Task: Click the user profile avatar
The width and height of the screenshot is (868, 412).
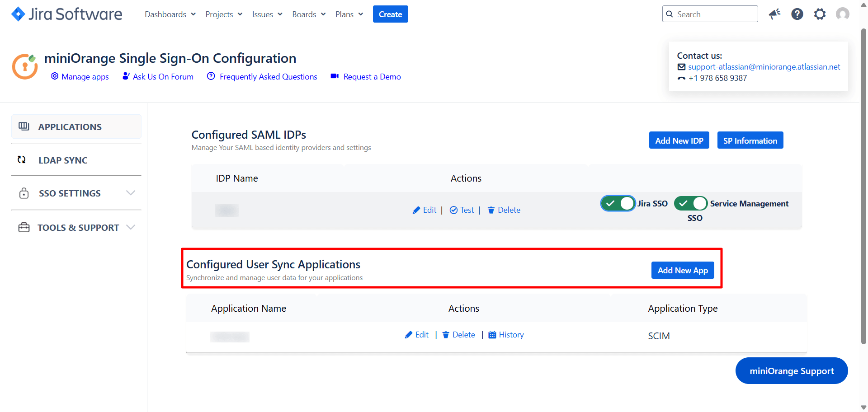Action: [842, 14]
